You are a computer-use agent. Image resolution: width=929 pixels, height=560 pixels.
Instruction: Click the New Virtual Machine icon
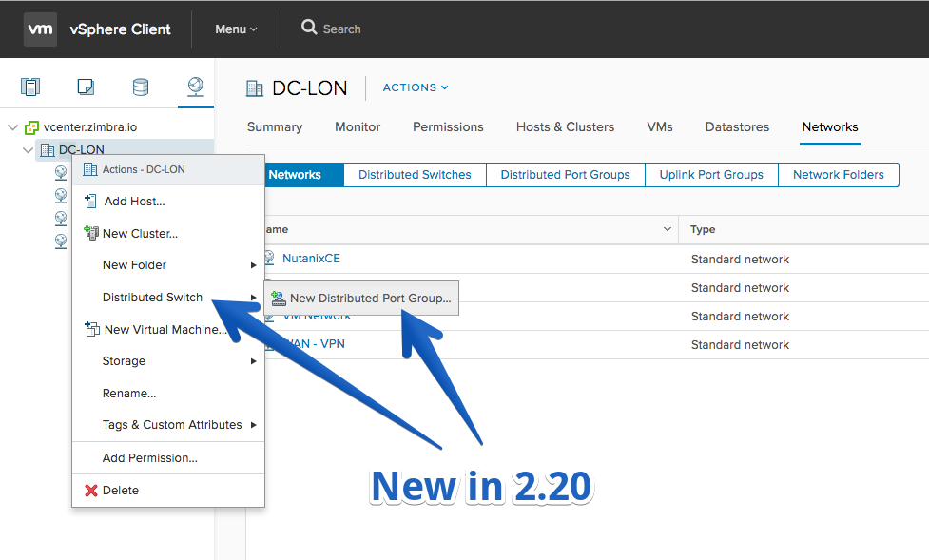[91, 329]
